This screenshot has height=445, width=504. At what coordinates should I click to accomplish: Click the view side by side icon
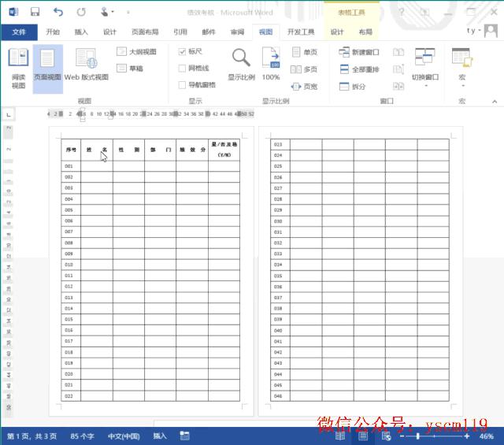(398, 52)
